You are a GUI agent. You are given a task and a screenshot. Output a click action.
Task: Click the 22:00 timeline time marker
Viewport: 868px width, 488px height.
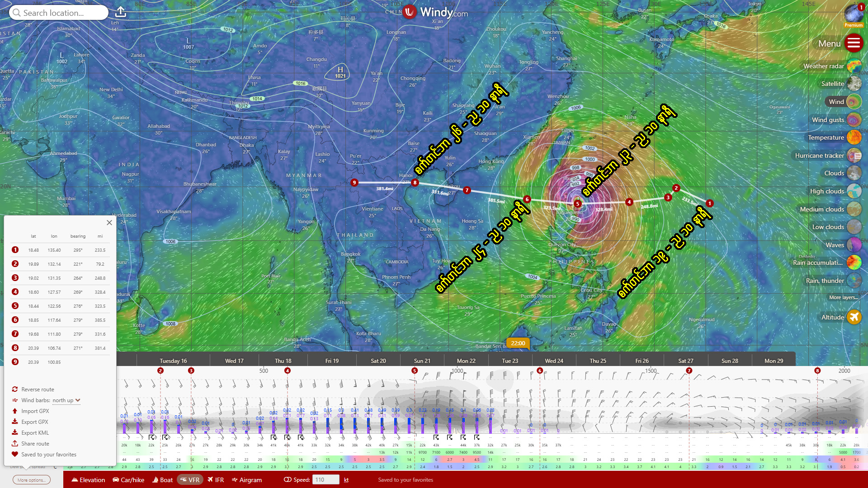(518, 343)
